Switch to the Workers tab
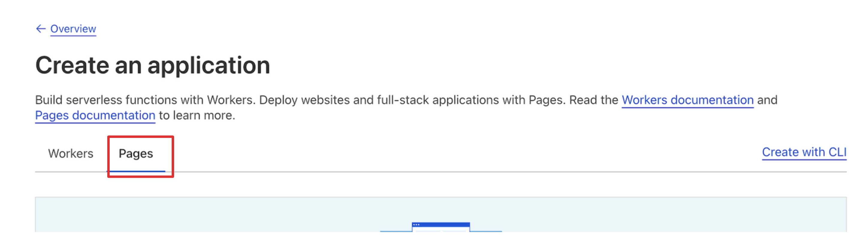The width and height of the screenshot is (868, 238). click(70, 154)
